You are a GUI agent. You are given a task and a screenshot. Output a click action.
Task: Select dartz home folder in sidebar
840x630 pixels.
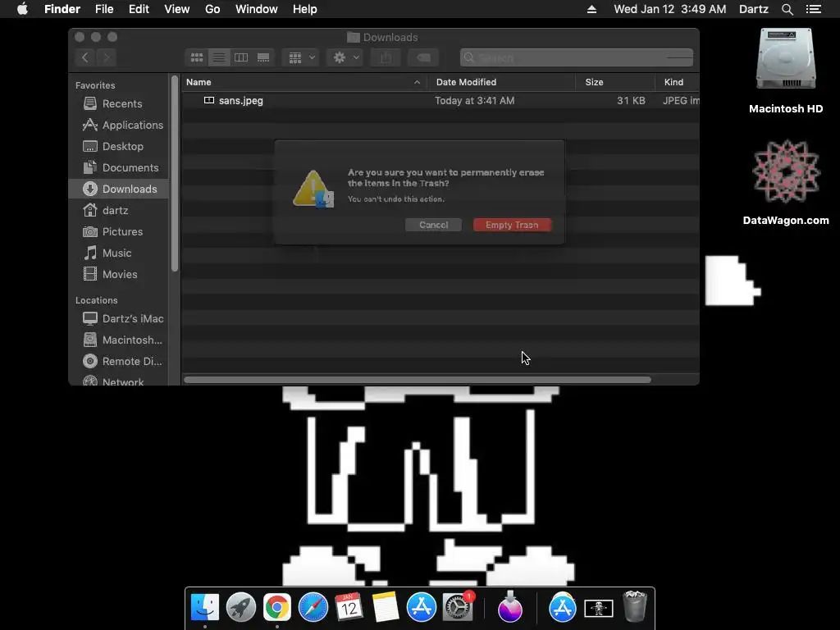[119, 210]
